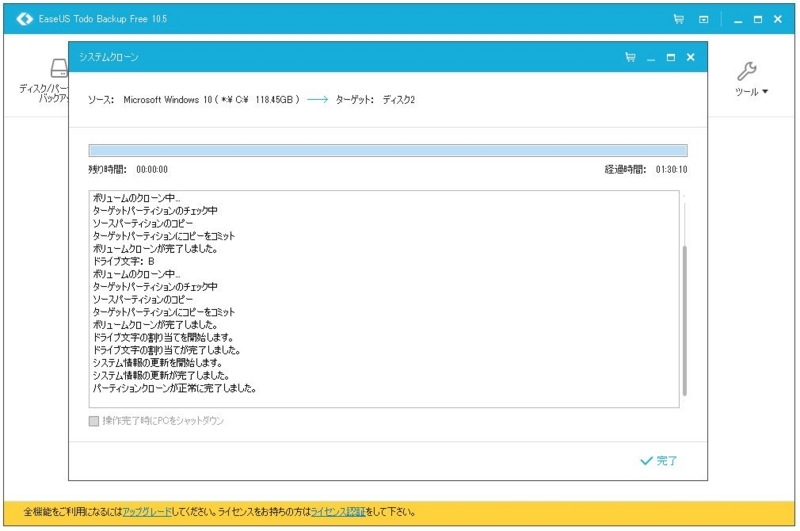Click the EaseUS logo icon

[x=24, y=19]
